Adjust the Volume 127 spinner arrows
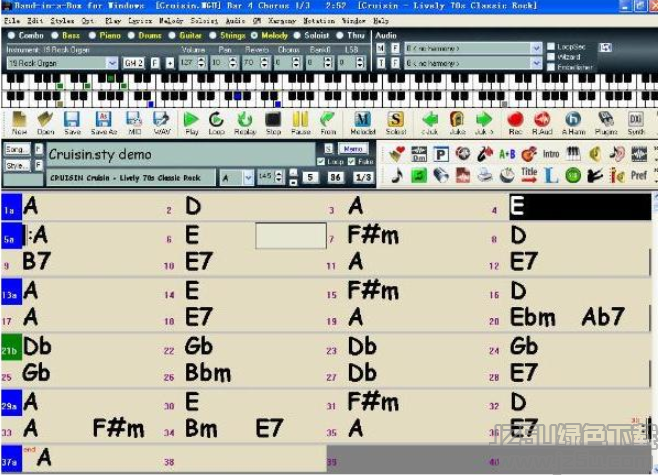Image resolution: width=659 pixels, height=475 pixels. tap(201, 63)
